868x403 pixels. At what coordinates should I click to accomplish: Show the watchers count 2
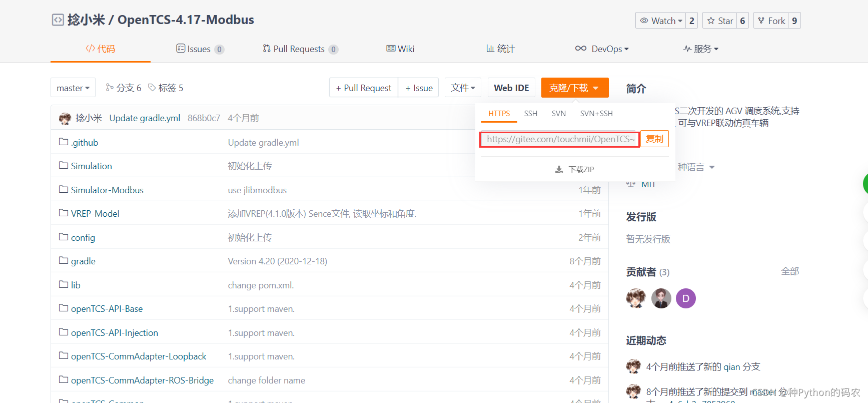[x=691, y=21]
